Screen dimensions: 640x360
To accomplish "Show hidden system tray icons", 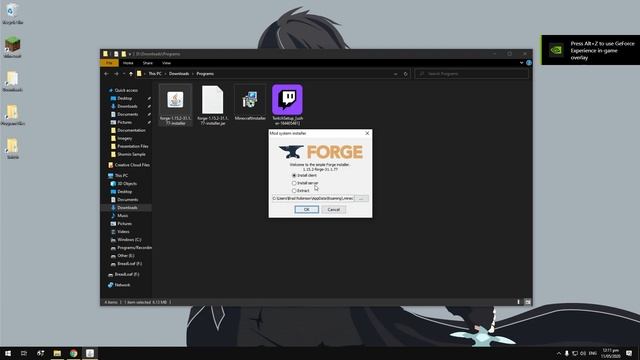I will (x=558, y=353).
